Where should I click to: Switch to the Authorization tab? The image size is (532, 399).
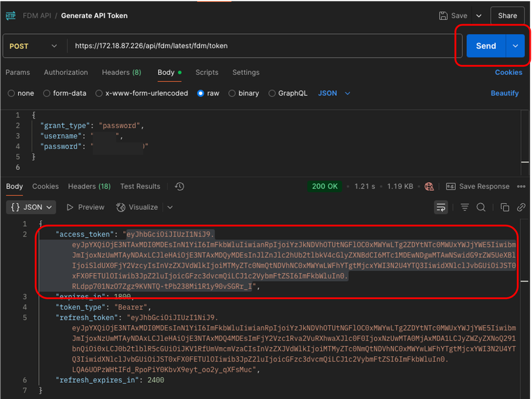(x=66, y=72)
